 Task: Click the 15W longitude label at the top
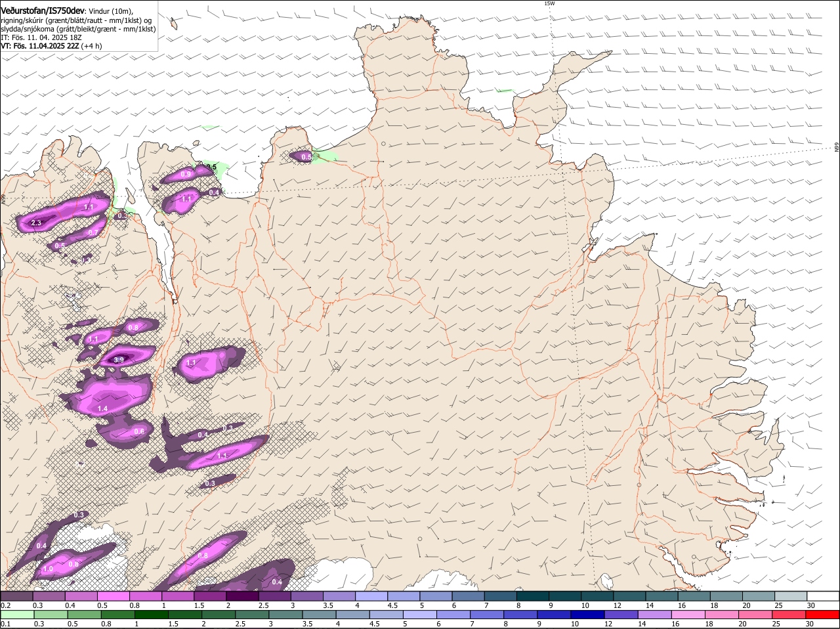coord(549,3)
